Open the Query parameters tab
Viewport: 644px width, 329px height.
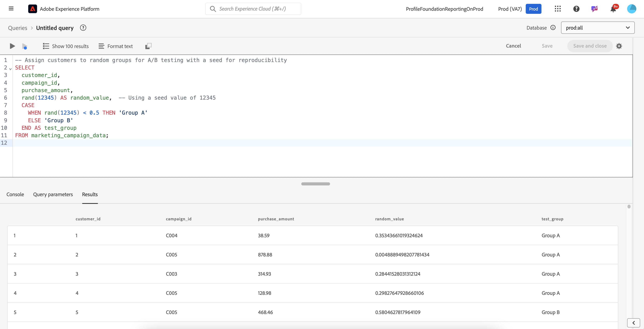tap(53, 194)
